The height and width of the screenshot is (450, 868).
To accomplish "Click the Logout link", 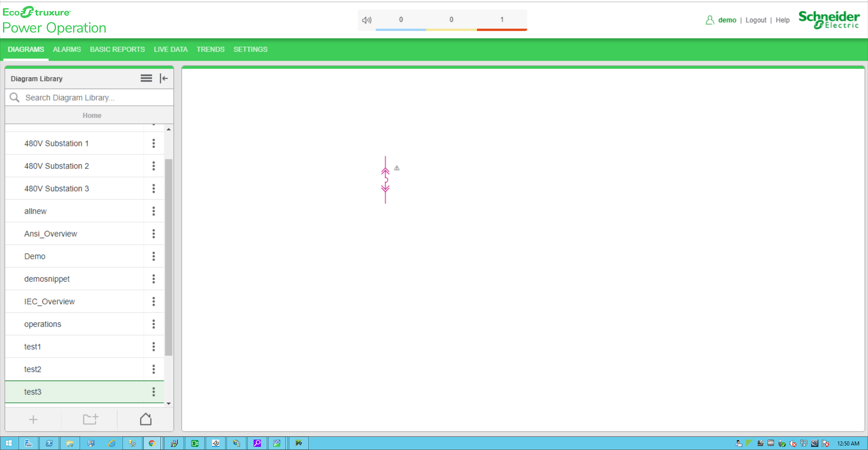I will click(756, 20).
